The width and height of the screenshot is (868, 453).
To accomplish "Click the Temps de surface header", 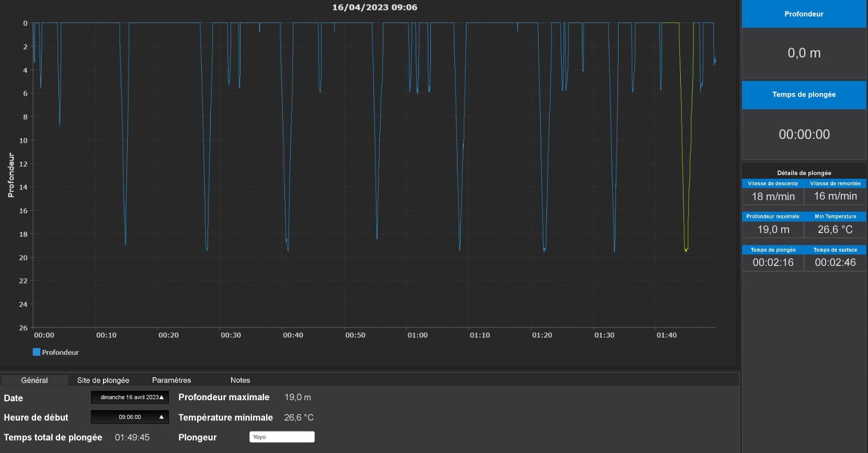I will [x=835, y=250].
